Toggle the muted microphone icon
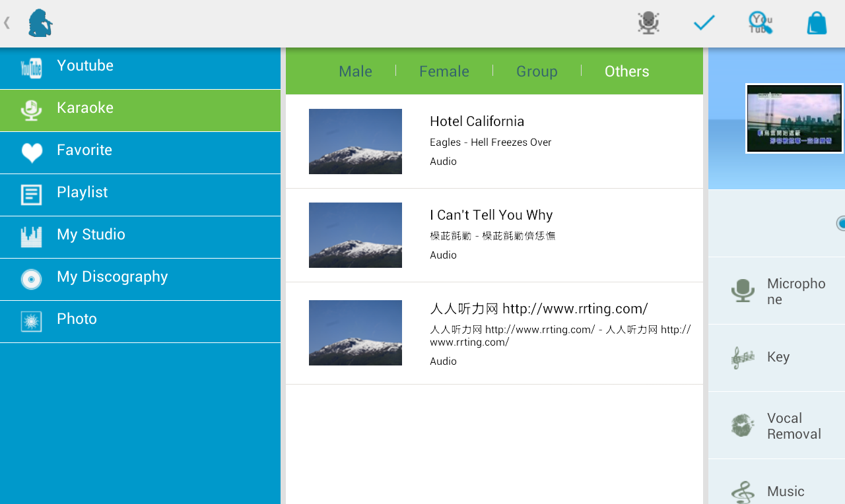The image size is (845, 504). point(648,23)
